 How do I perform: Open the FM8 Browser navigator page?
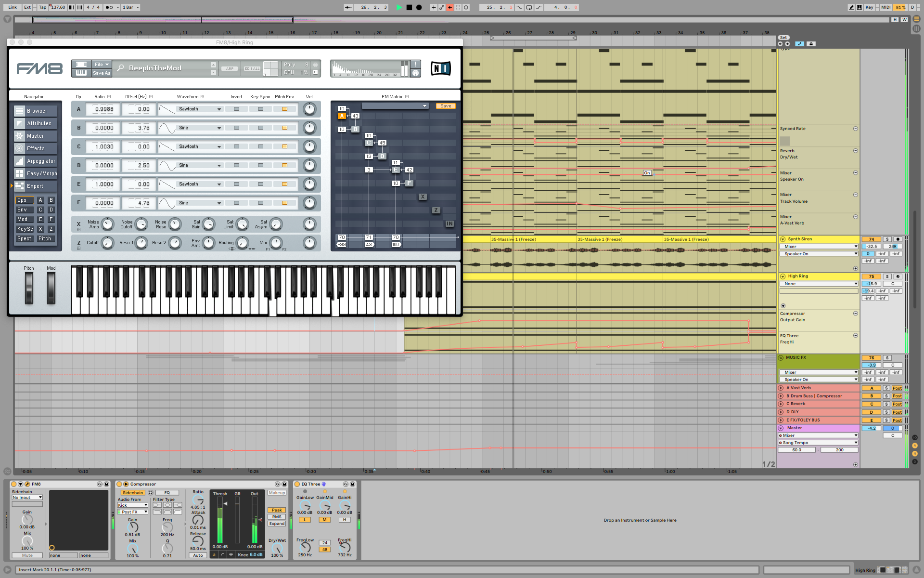[36, 111]
